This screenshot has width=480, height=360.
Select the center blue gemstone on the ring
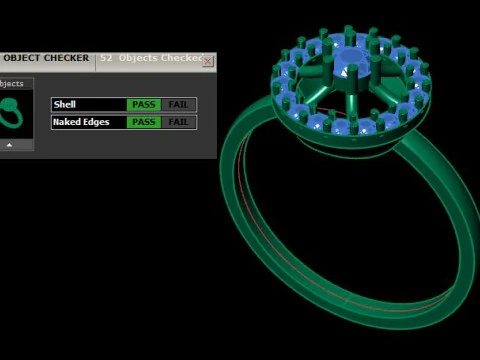tap(351, 62)
